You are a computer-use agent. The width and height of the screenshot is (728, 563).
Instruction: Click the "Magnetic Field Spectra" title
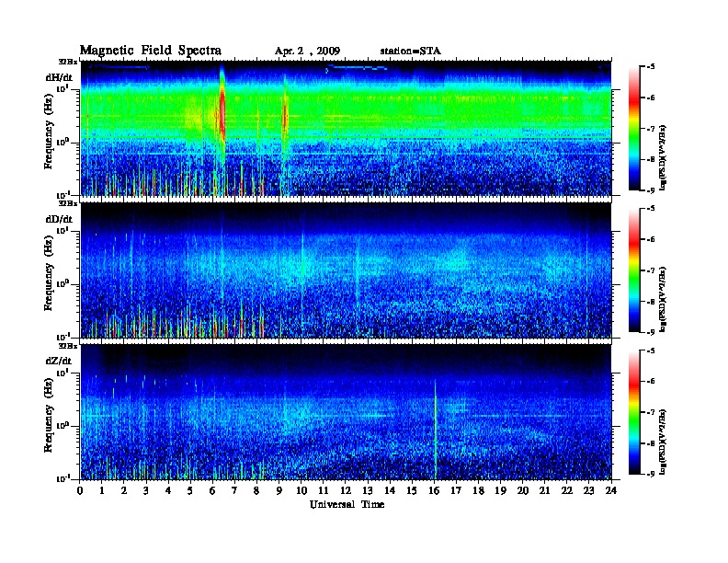[x=151, y=52]
